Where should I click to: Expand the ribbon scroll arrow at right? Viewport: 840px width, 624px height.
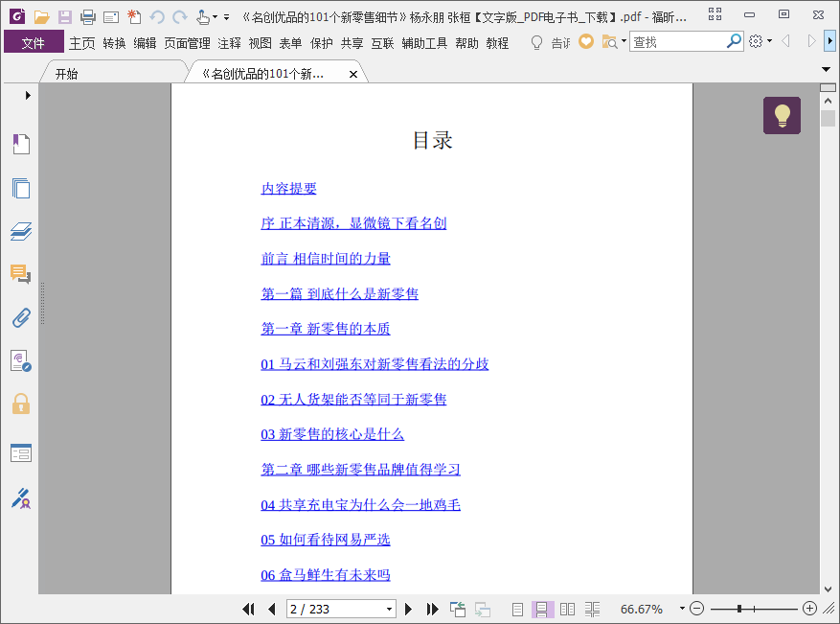[829, 41]
